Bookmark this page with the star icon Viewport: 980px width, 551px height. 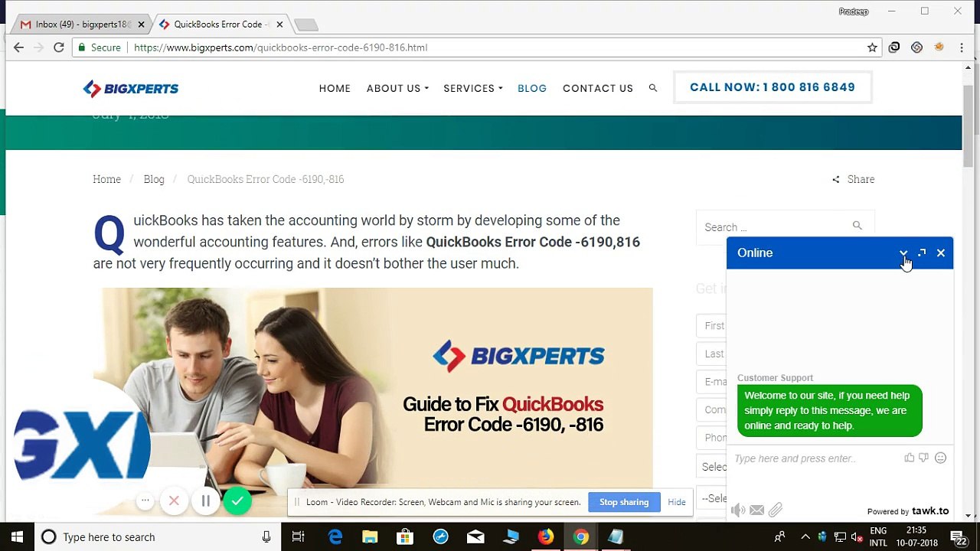click(872, 47)
